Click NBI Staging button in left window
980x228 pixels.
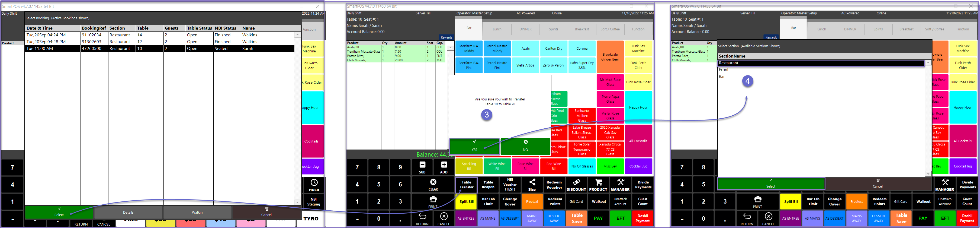click(x=314, y=202)
